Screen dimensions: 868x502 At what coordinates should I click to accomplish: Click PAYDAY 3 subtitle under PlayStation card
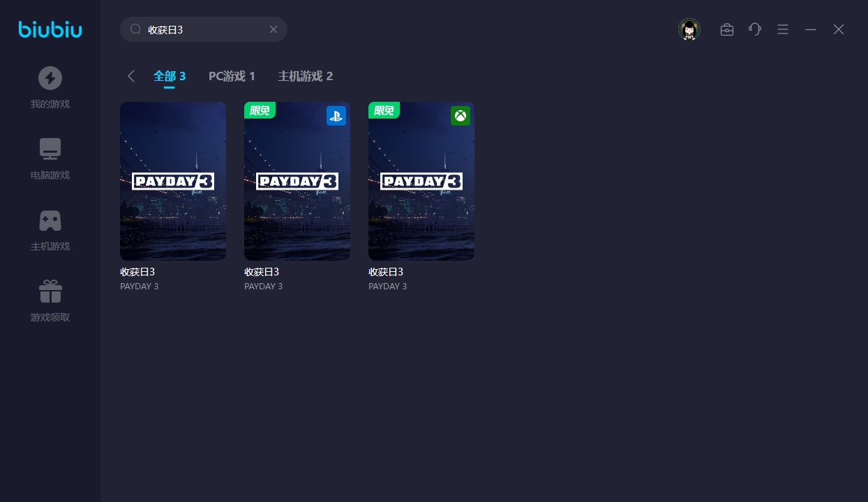pos(264,287)
